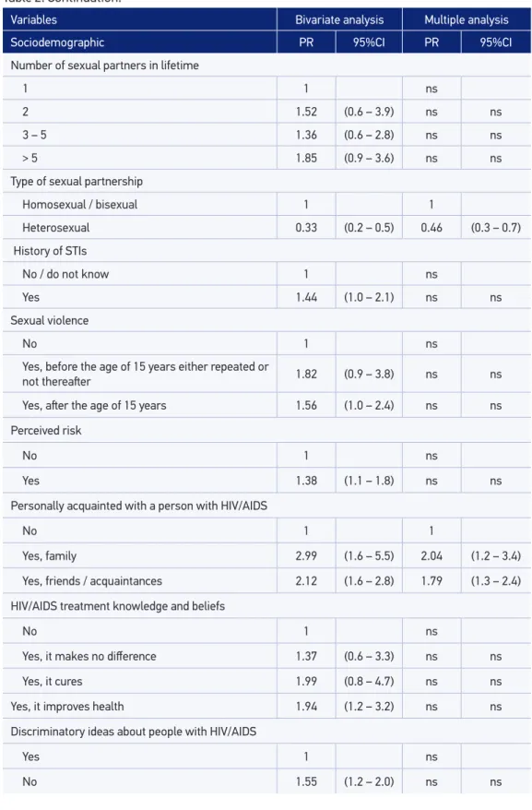Select the Multiple analysis header cell
Viewport: 532px width, 810px height.
467,19
